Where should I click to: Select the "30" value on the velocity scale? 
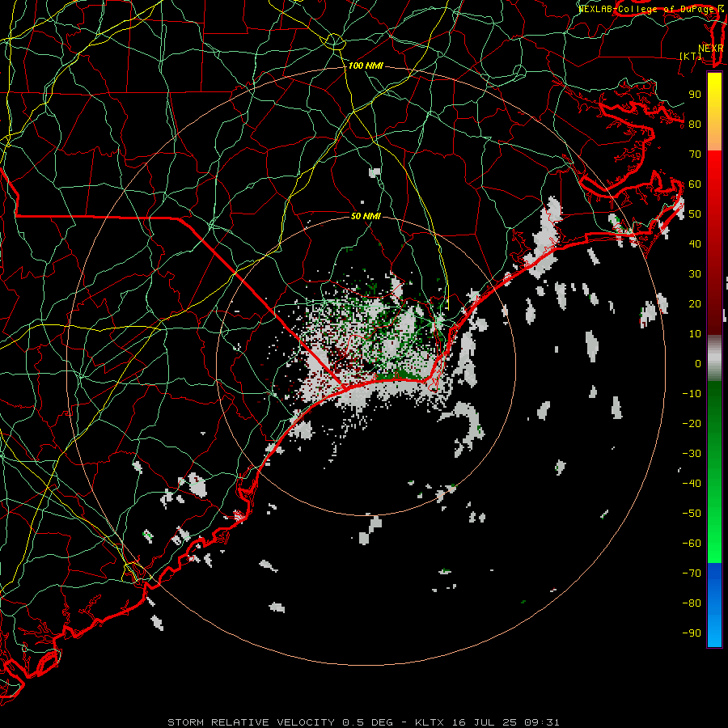click(x=695, y=274)
